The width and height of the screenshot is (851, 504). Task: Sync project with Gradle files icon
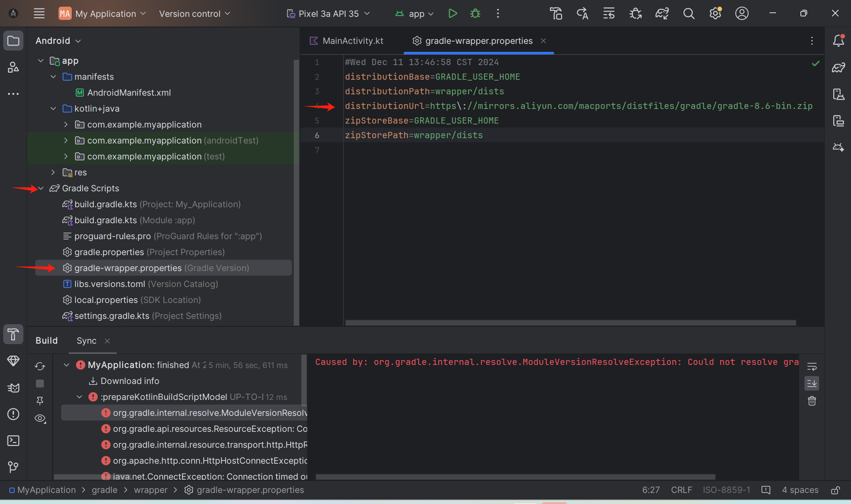[662, 14]
